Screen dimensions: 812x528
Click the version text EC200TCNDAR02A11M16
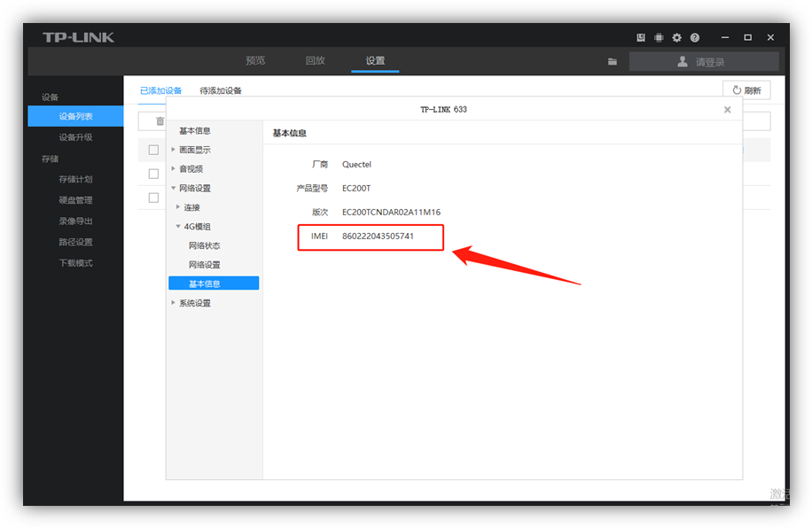point(391,212)
